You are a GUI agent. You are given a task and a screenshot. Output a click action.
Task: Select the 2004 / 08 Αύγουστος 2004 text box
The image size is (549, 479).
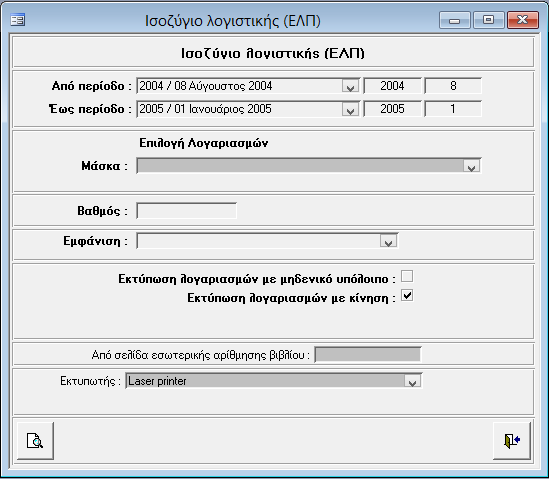pyautogui.click(x=239, y=86)
